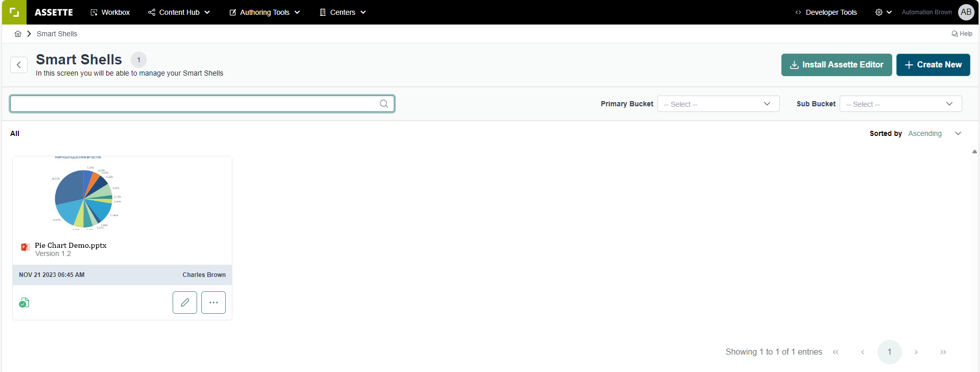The image size is (980, 372).
Task: Click the Assette logo icon
Action: [x=14, y=12]
